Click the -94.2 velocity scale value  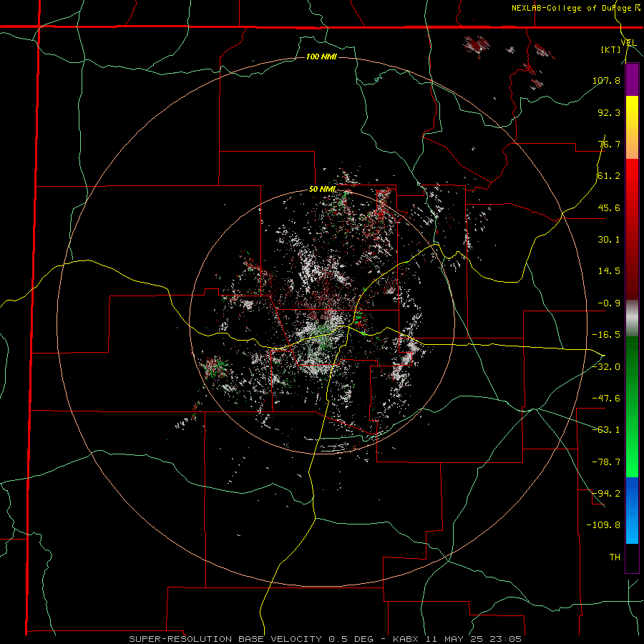pyautogui.click(x=606, y=493)
